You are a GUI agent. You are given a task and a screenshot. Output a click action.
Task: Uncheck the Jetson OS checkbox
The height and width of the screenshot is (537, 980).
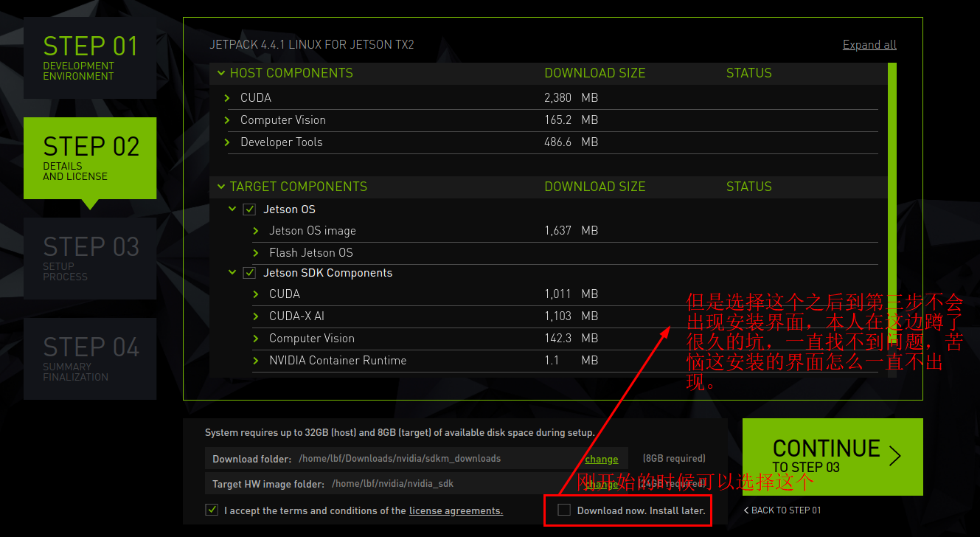249,209
